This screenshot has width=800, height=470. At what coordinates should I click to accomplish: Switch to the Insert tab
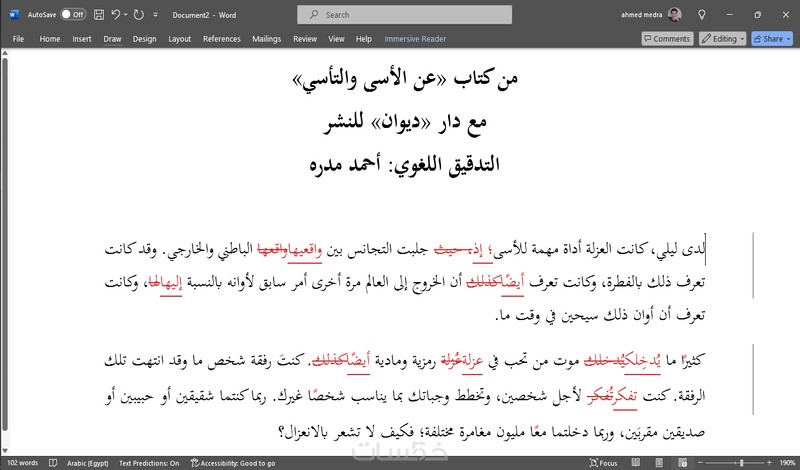82,39
